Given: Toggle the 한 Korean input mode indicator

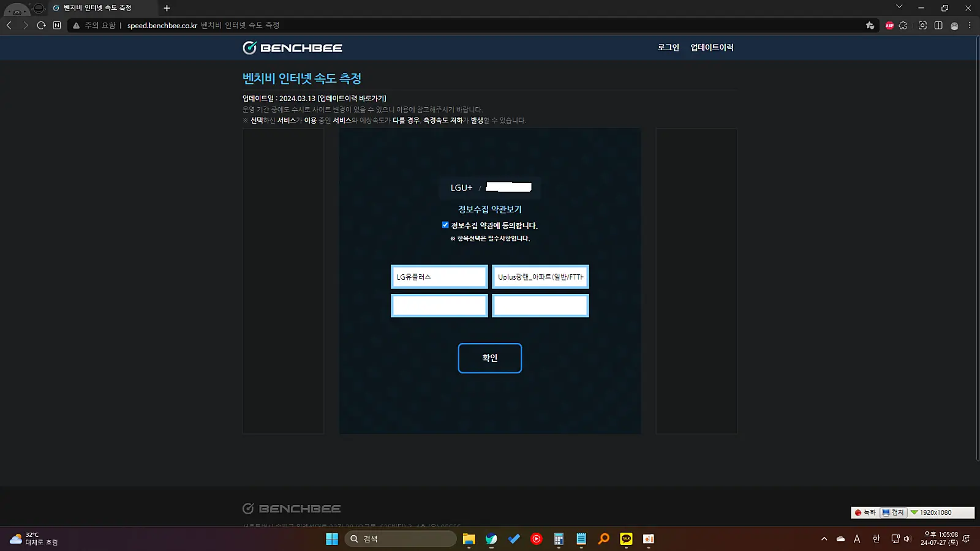Looking at the screenshot, I should (876, 539).
